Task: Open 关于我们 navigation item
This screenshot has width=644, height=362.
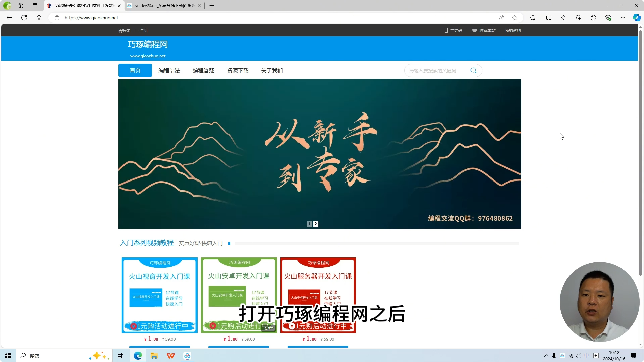Action: tap(272, 70)
